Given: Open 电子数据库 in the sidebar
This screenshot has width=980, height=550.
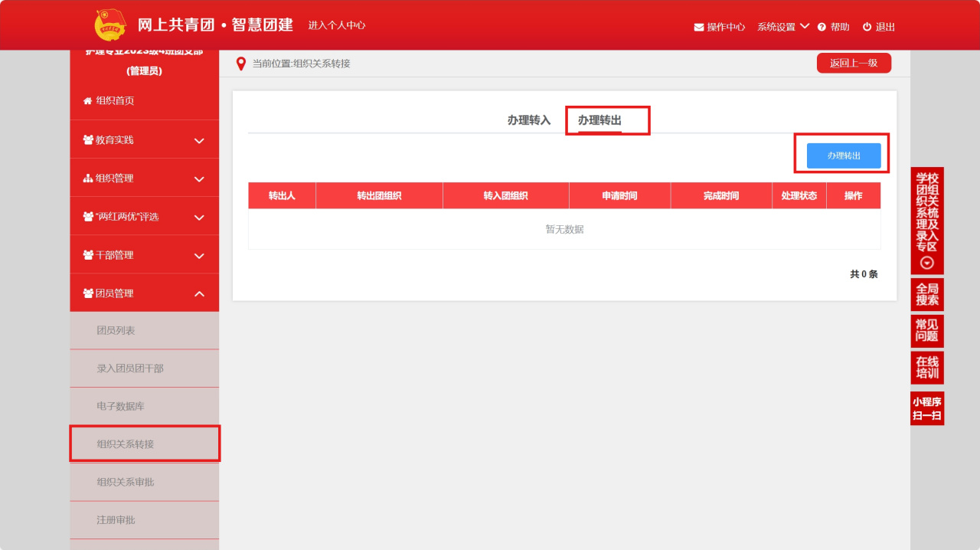Looking at the screenshot, I should tap(144, 407).
